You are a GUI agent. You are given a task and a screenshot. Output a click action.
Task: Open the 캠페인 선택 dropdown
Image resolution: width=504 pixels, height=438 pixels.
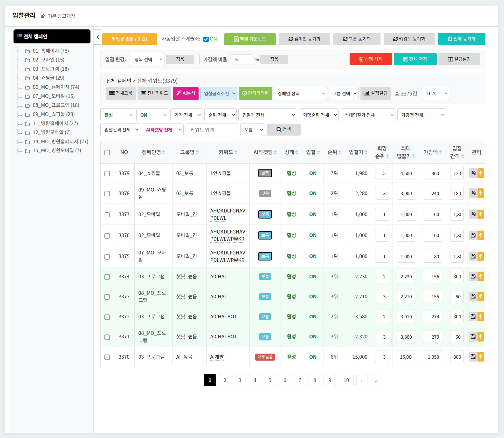301,93
